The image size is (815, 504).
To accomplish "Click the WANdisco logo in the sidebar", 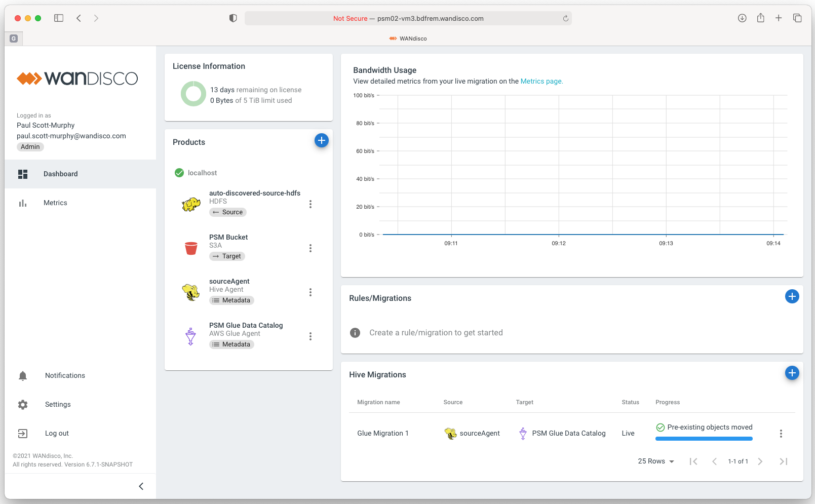I will (x=77, y=79).
